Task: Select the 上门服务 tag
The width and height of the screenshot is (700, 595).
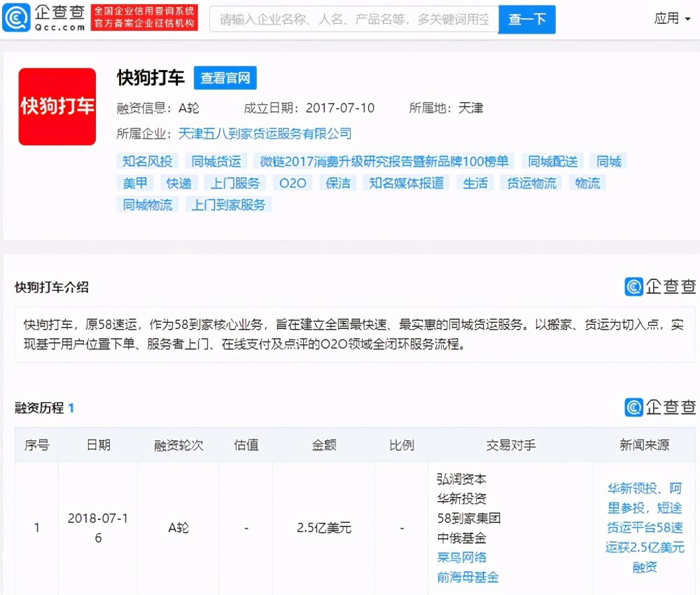Action: (x=234, y=183)
